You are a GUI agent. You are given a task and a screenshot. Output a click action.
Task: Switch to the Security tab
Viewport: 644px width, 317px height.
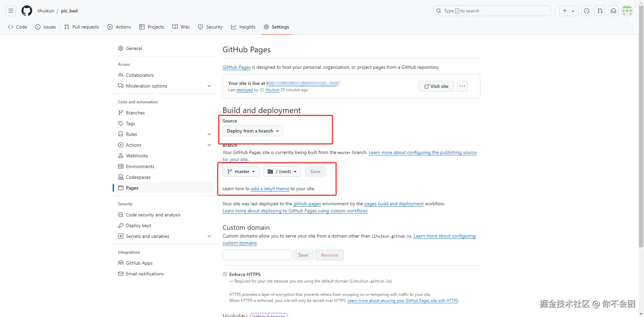[x=210, y=27]
